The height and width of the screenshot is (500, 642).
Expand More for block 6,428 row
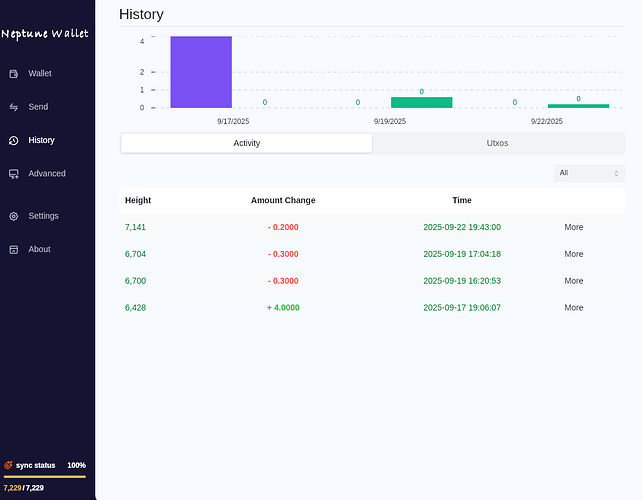click(573, 308)
